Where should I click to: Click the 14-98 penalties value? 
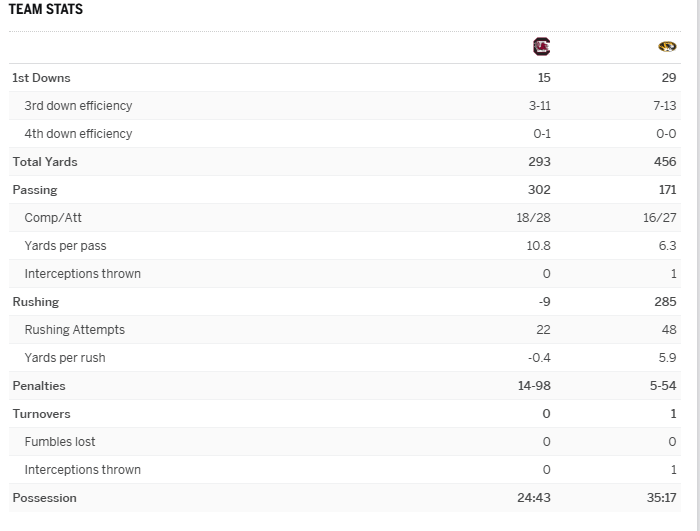click(534, 386)
